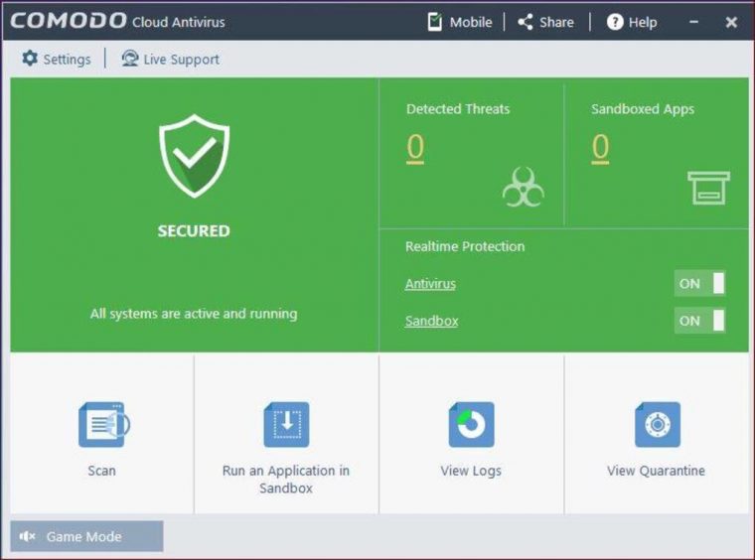Turn off the Sandbox realtime toggle

pos(699,321)
